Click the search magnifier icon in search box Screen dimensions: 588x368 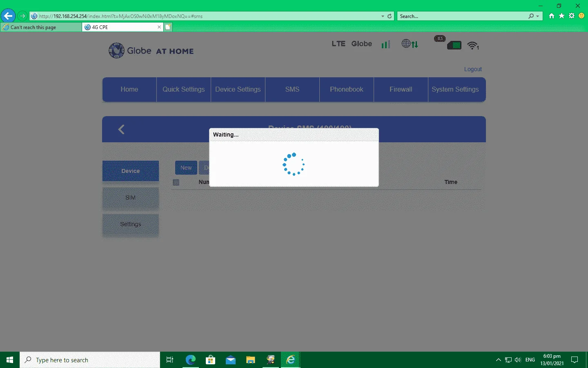pos(531,16)
